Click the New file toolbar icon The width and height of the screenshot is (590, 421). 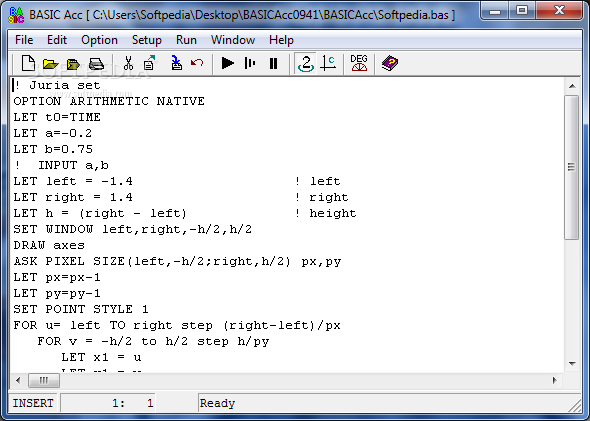tap(28, 63)
